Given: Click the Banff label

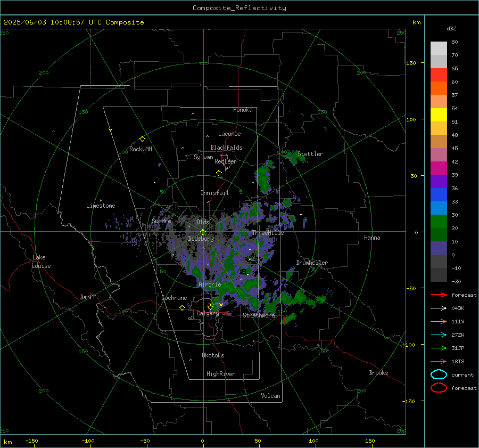Looking at the screenshot, I should (88, 297).
